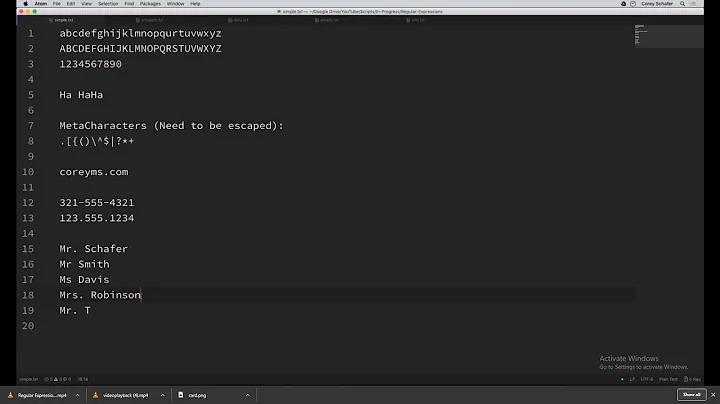Open the Plain Text grammar selector
The image size is (720, 404).
(x=668, y=379)
